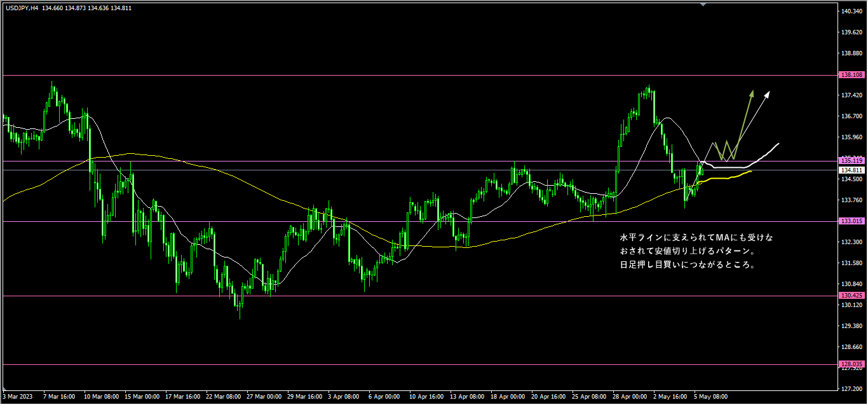
Task: Click the 5 May 08:00 time label
Action: click(710, 396)
